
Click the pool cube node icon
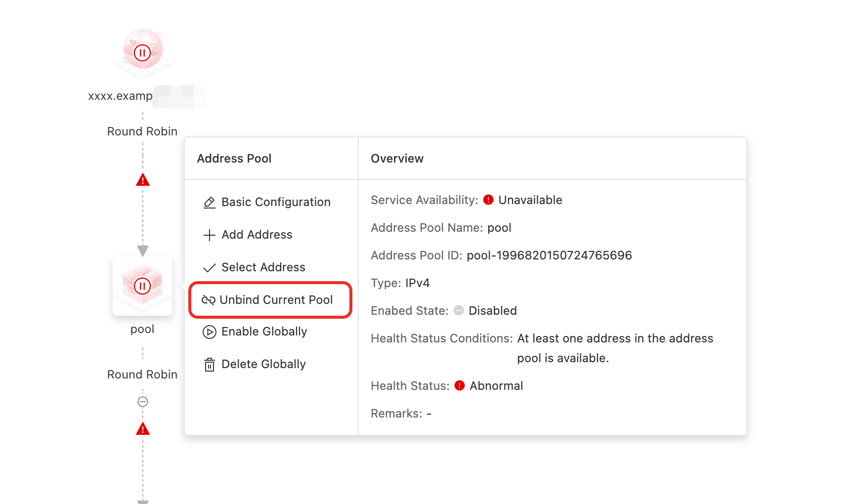click(x=142, y=286)
